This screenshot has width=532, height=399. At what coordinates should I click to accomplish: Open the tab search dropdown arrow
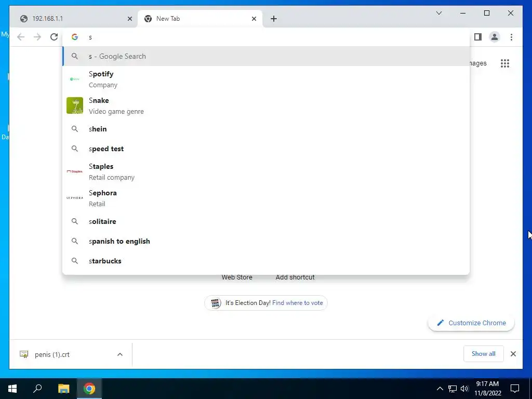438,13
